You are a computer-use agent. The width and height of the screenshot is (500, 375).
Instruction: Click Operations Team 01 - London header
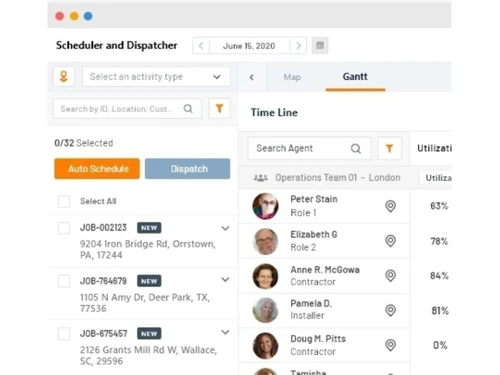point(338,178)
